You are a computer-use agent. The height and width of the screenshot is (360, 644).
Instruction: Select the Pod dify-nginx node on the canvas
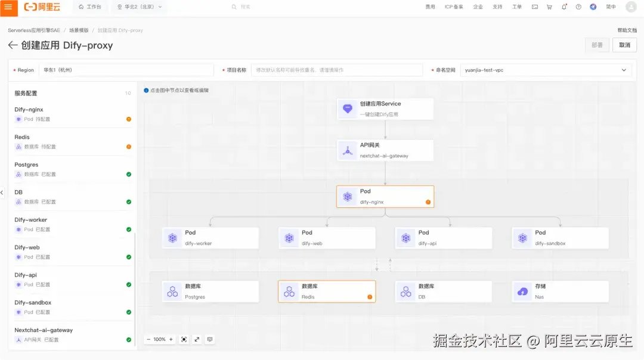[x=385, y=196]
